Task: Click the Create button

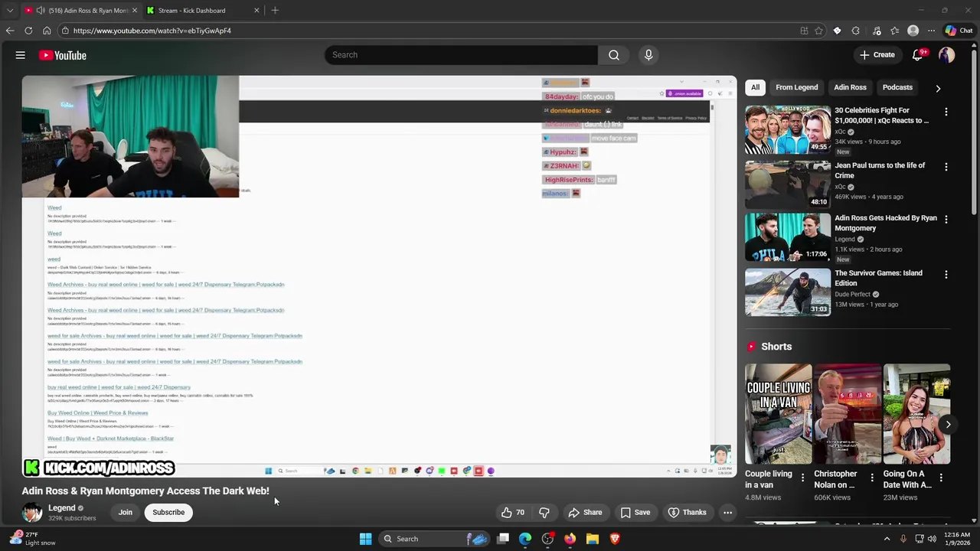Action: click(x=877, y=55)
